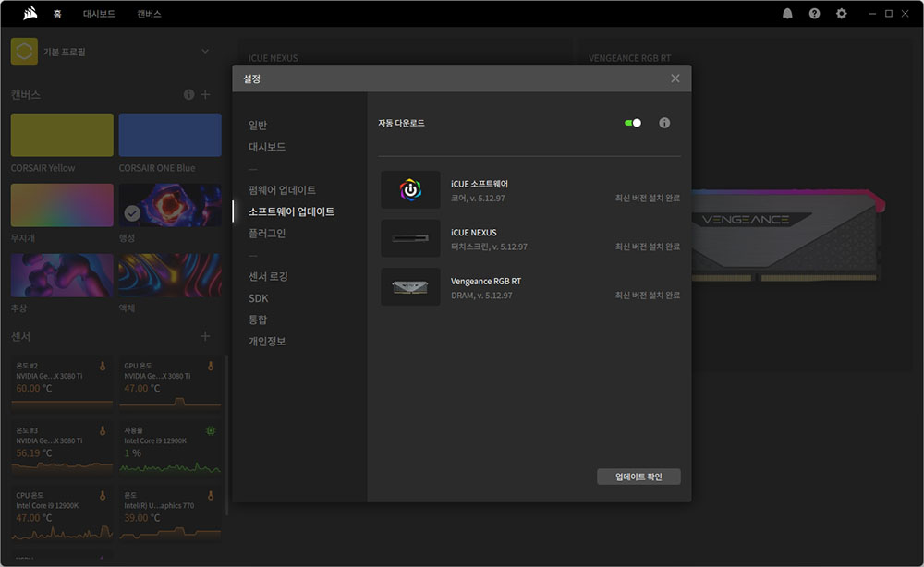
Task: Click iCUE 소프트웨어 status 최신 버전 설치 완료
Action: point(647,198)
